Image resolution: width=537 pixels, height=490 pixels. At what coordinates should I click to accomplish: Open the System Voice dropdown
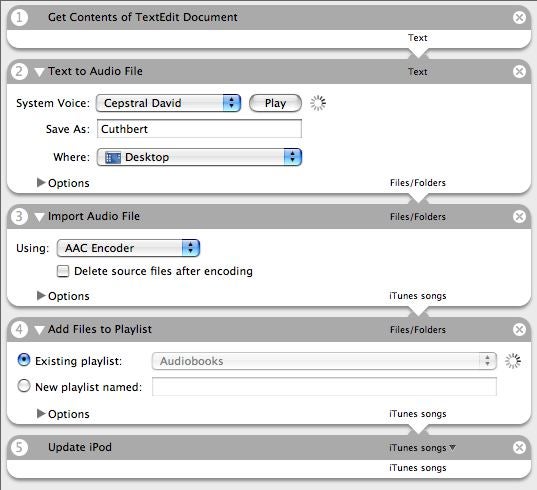(x=168, y=103)
